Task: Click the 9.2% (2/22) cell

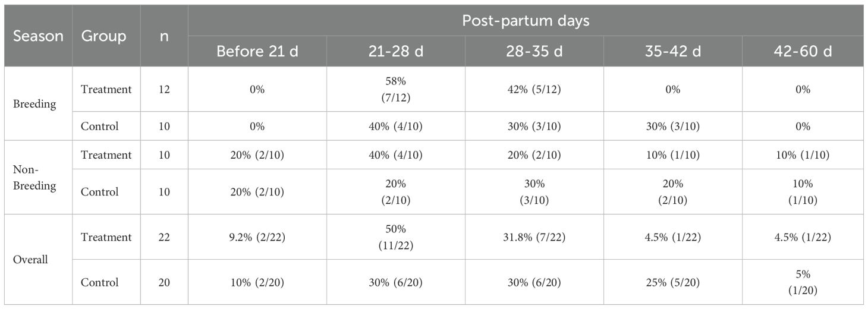Action: (x=257, y=237)
